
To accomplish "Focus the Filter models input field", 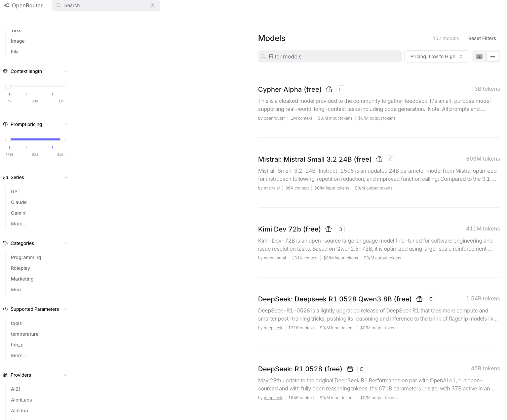I will tap(330, 56).
